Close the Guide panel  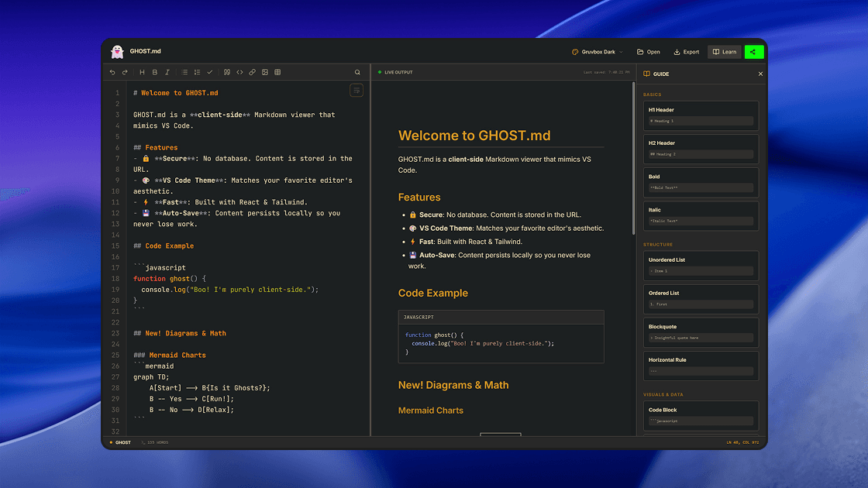pos(760,74)
